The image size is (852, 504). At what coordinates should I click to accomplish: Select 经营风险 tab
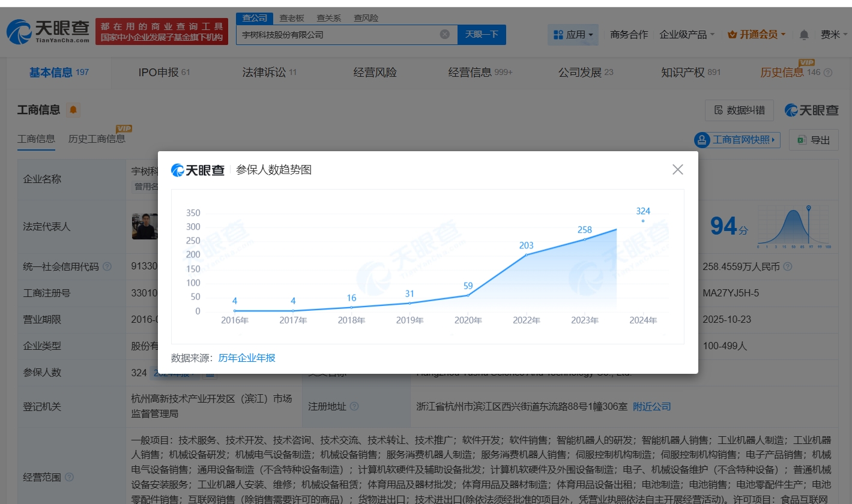click(375, 73)
